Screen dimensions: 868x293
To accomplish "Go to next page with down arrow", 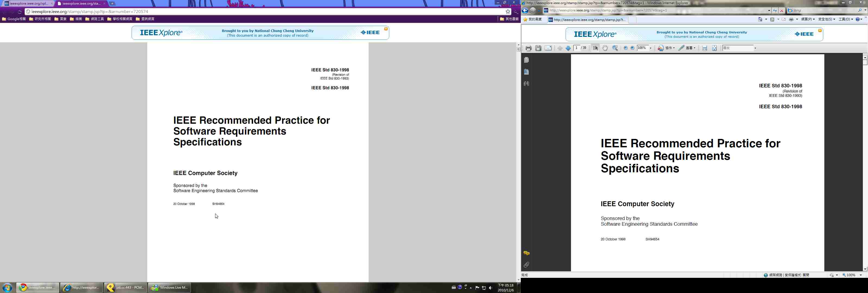I will (x=568, y=48).
